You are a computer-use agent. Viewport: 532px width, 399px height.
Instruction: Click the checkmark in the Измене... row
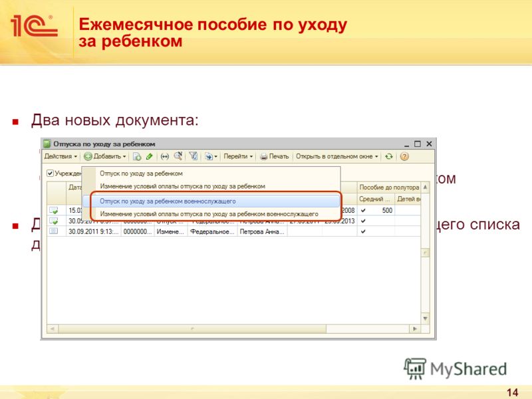(x=363, y=231)
